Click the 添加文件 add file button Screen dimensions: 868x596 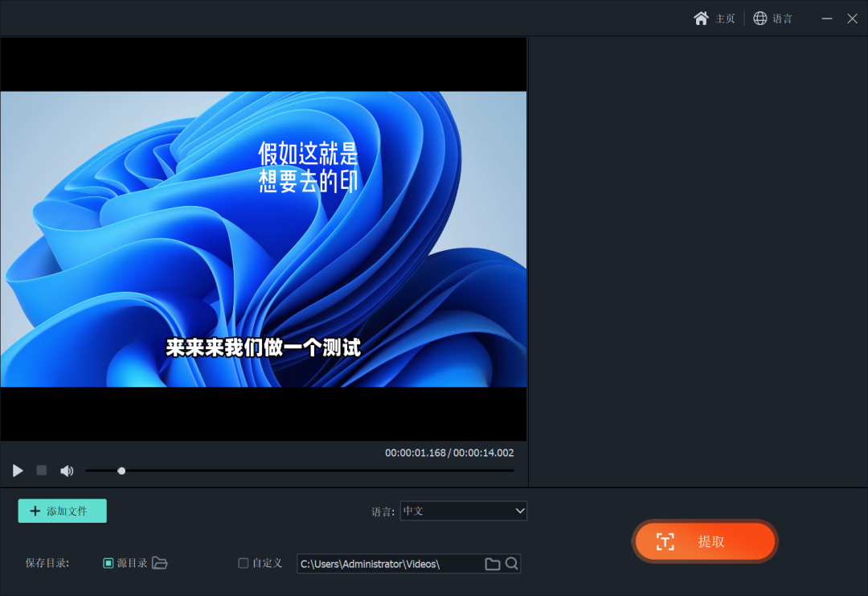click(63, 511)
